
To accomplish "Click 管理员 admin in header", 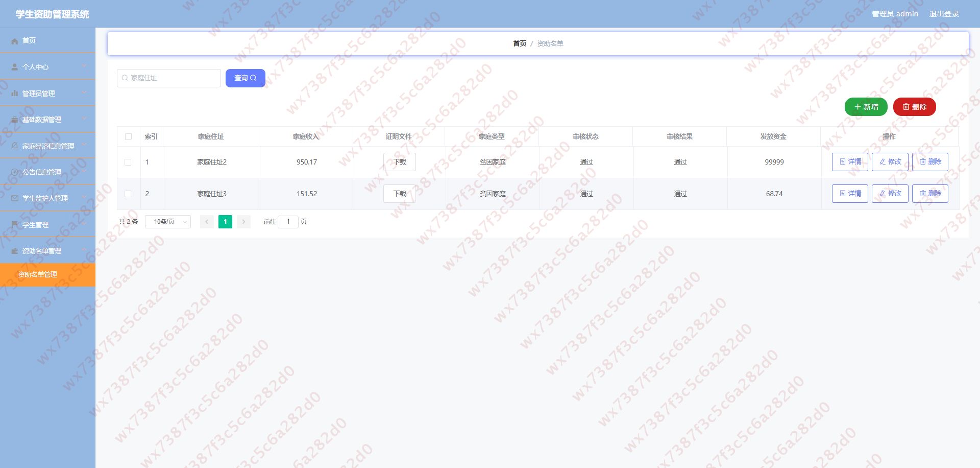I will coord(895,14).
